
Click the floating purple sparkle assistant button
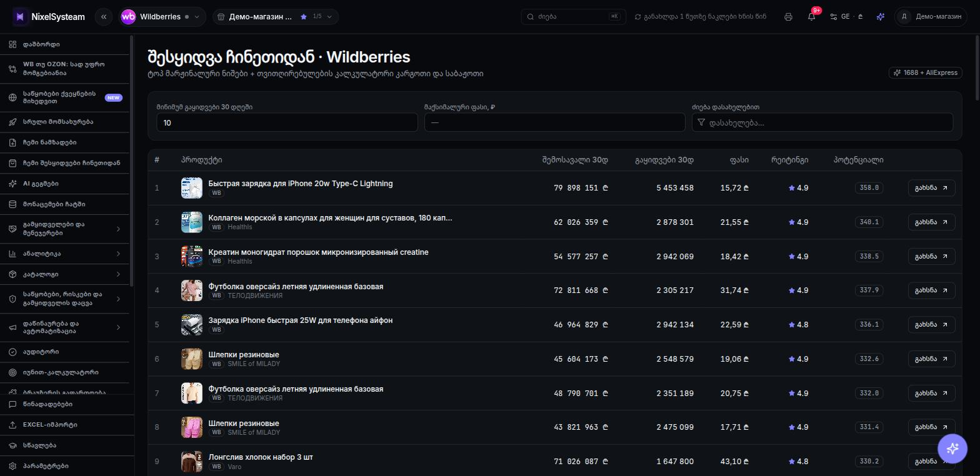click(952, 448)
